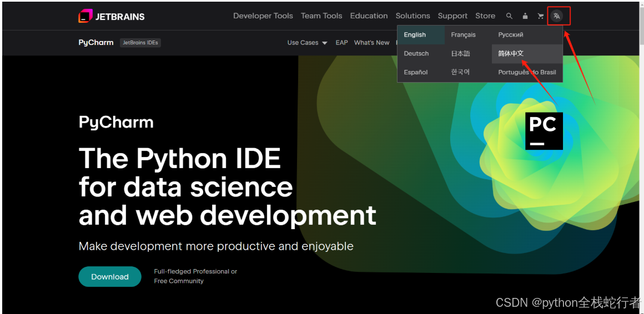Click 'Make development more productive' tagline
The width and height of the screenshot is (644, 314).
pos(216,246)
